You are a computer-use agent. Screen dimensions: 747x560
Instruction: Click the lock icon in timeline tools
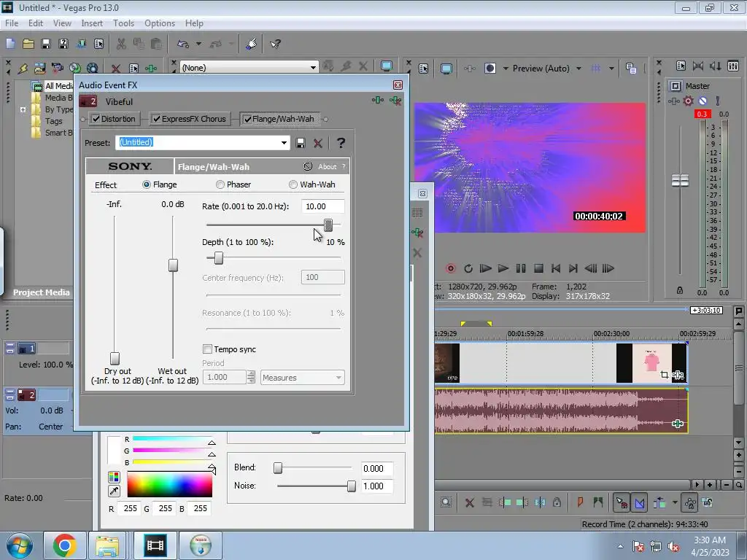pos(557,502)
